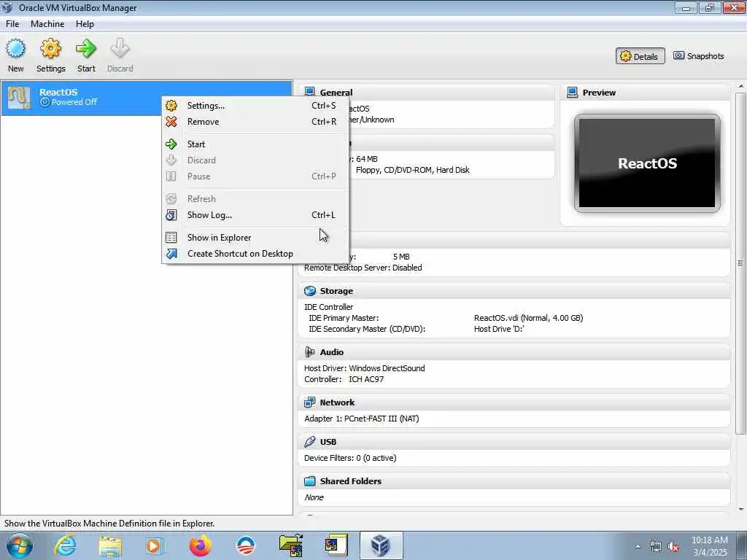
Task: Click 'Remote Desktop Server: Disabled' text
Action: [x=363, y=268]
